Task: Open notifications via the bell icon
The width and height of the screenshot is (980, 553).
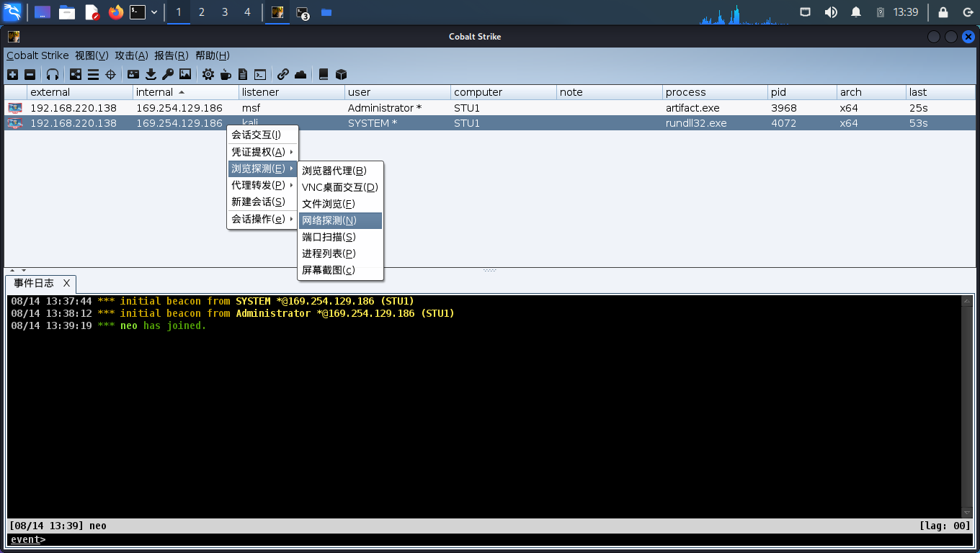Action: pos(856,12)
